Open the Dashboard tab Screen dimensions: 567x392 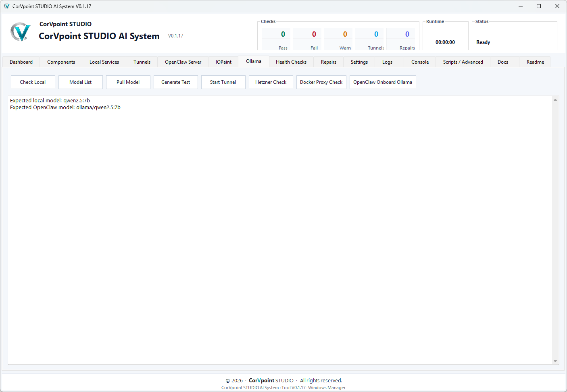21,62
